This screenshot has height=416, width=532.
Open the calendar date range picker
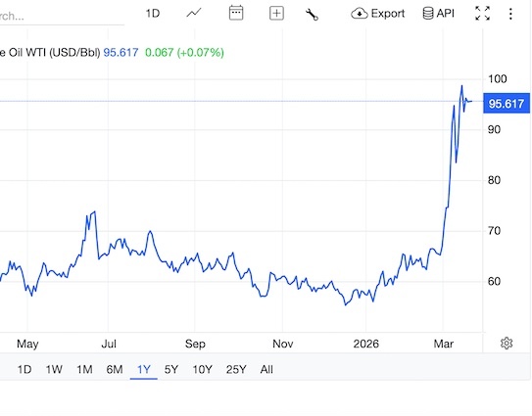point(236,13)
